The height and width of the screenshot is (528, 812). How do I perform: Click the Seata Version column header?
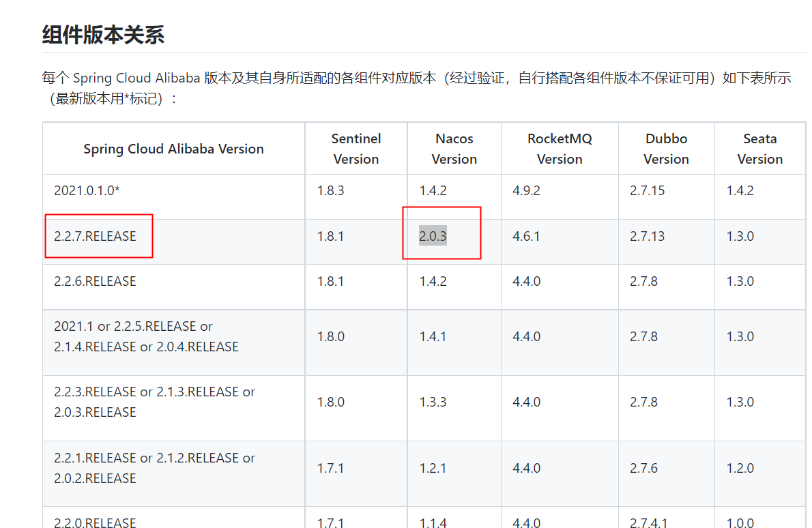point(759,149)
